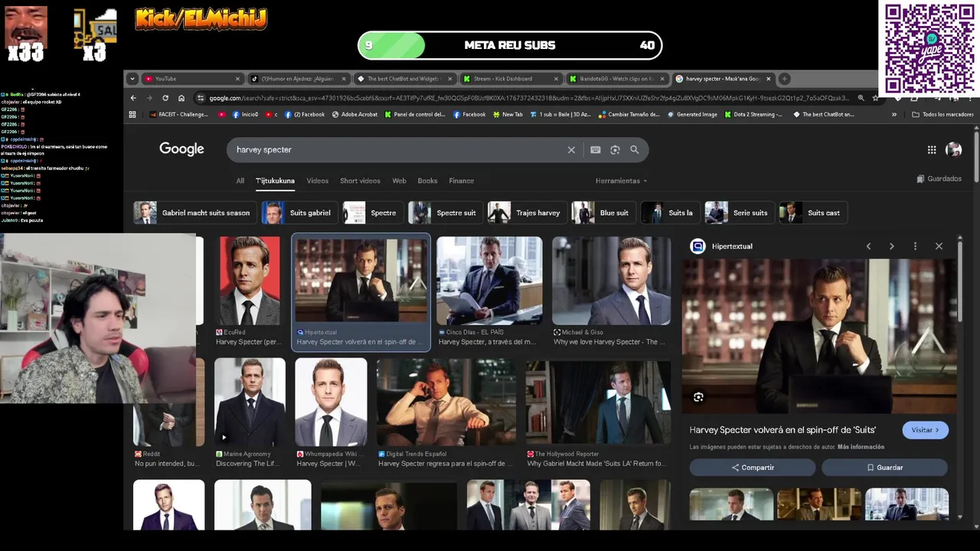
Task: Open Guardados saved items link
Action: pos(939,179)
